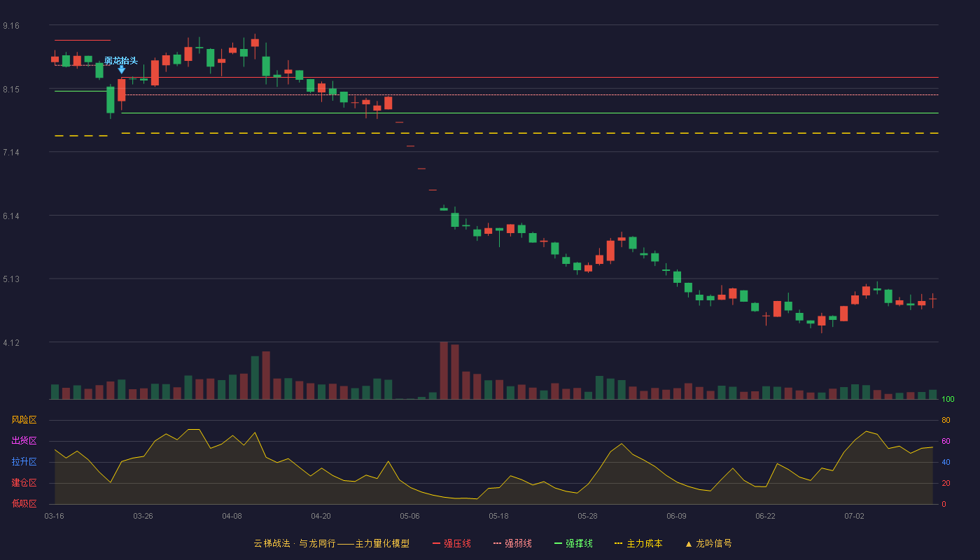Click the 05-06 date axis marker

(409, 516)
